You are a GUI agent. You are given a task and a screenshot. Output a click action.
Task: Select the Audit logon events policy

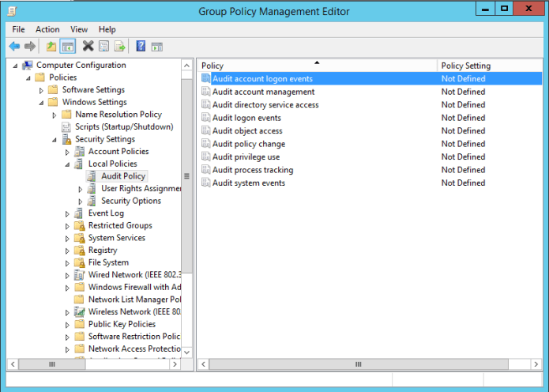(x=246, y=118)
